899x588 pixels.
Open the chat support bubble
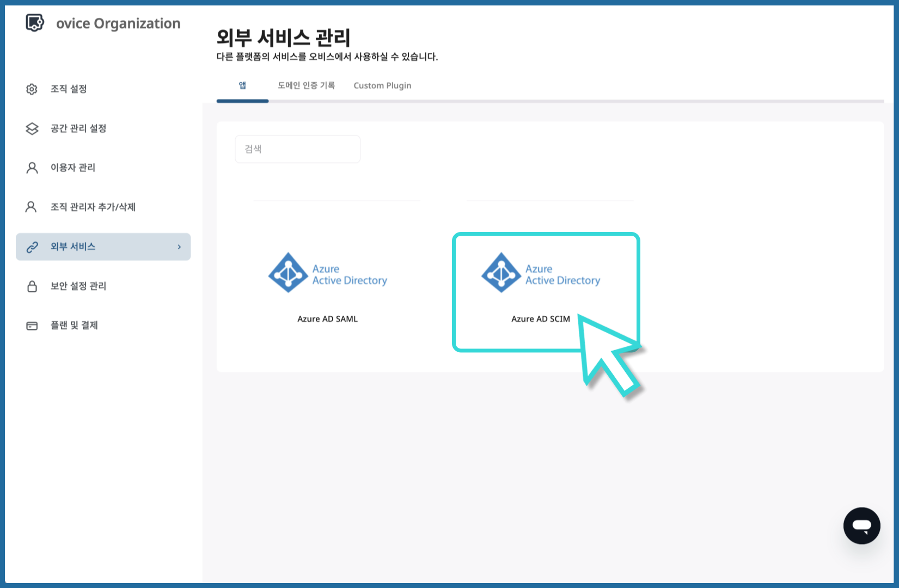point(861,526)
